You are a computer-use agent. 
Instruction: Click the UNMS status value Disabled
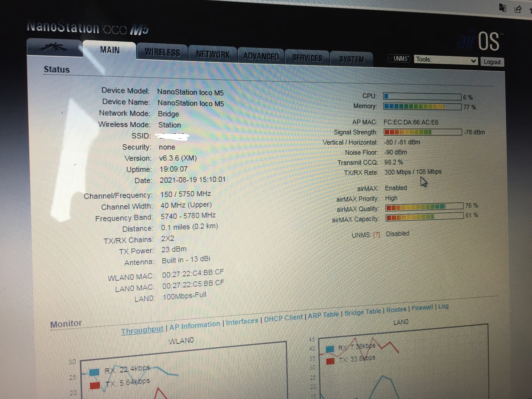tap(398, 233)
